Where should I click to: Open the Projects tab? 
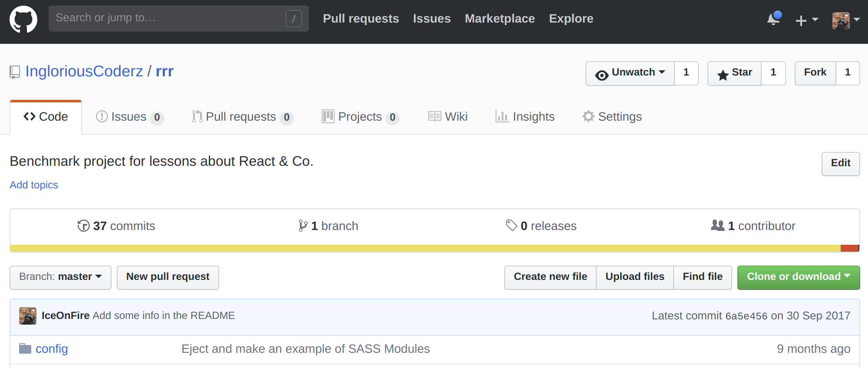[x=361, y=117]
